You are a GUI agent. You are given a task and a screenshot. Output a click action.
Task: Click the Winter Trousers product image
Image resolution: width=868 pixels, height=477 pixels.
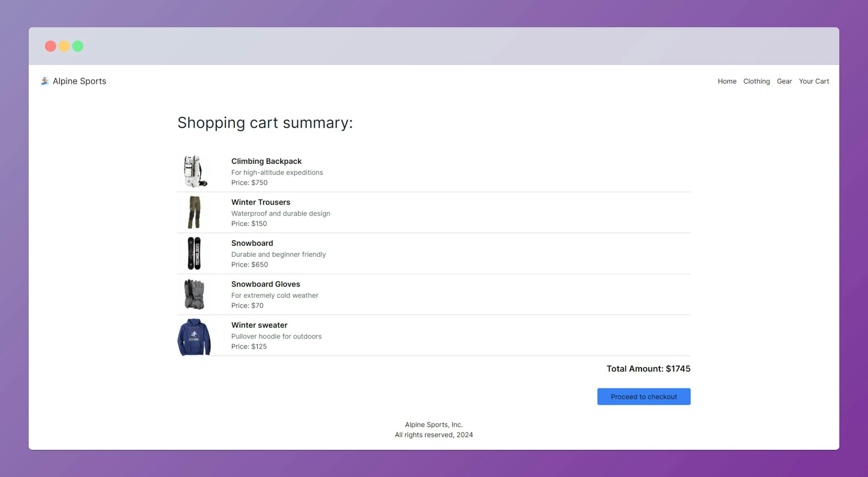point(194,212)
